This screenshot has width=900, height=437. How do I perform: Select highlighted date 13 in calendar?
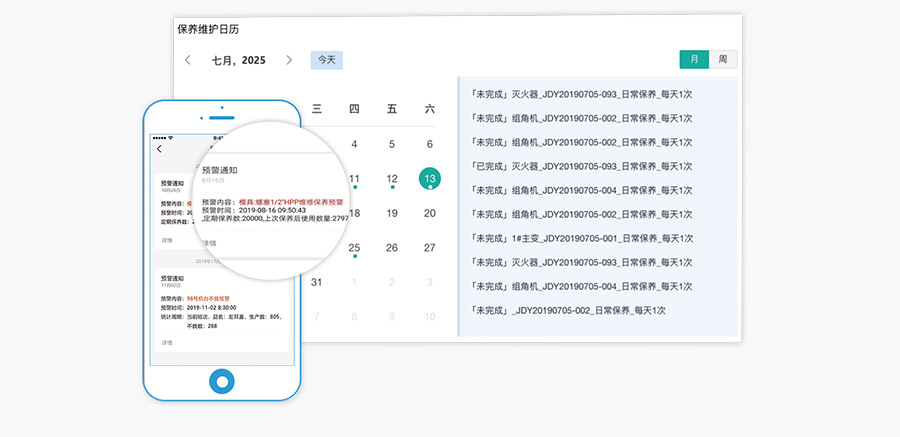(430, 179)
